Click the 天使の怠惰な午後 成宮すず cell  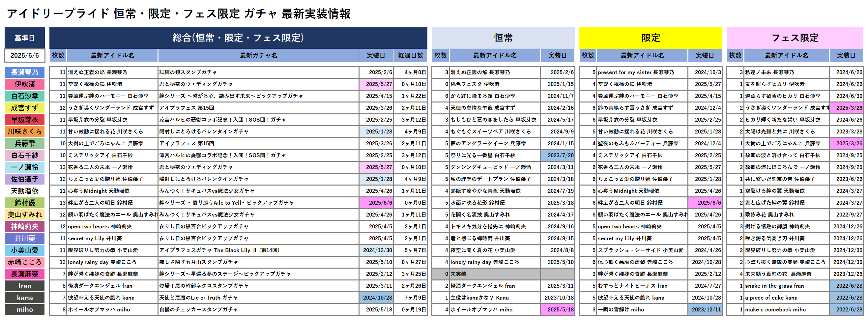pyautogui.click(x=495, y=108)
